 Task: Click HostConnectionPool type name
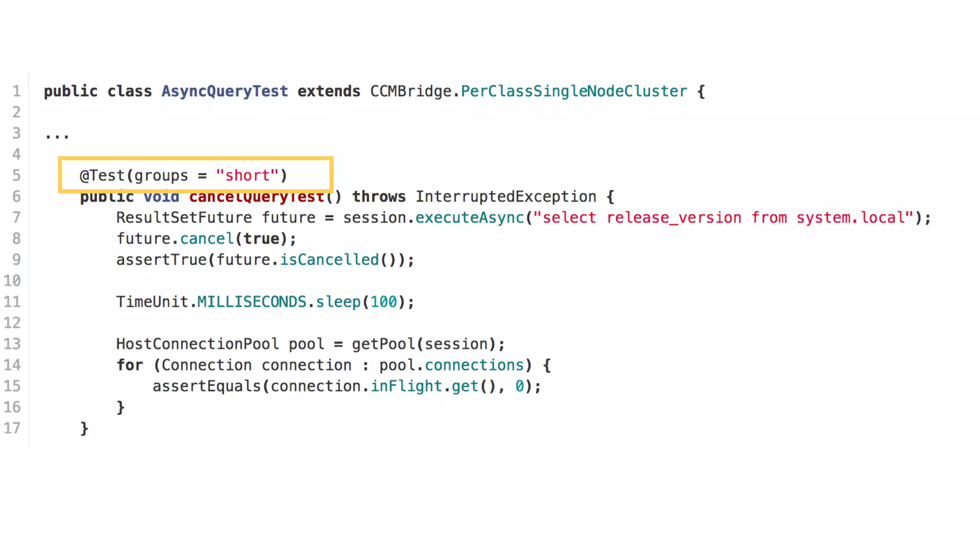click(x=197, y=344)
